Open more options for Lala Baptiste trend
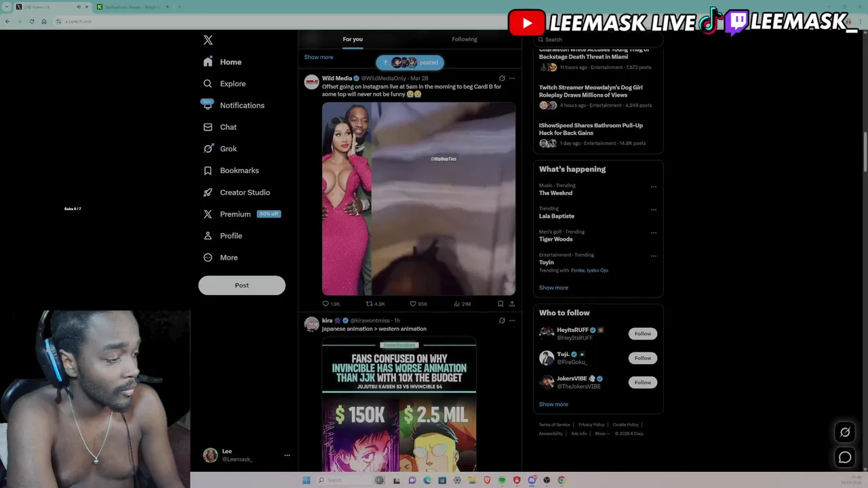Viewport: 868px width, 488px height. 654,210
